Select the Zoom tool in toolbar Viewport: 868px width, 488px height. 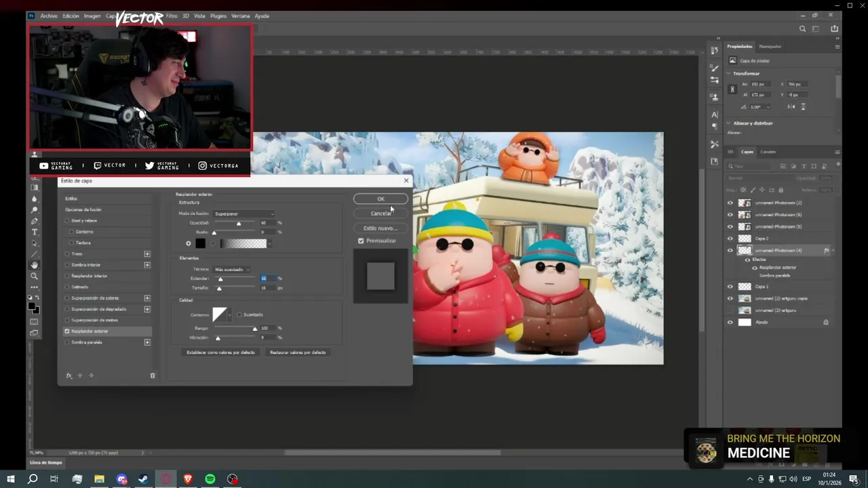point(35,276)
